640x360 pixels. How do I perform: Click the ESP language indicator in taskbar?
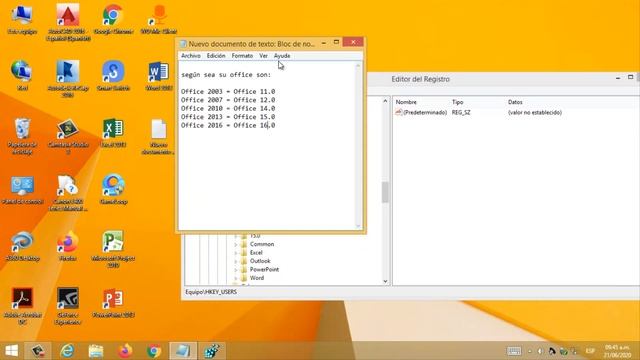click(590, 351)
